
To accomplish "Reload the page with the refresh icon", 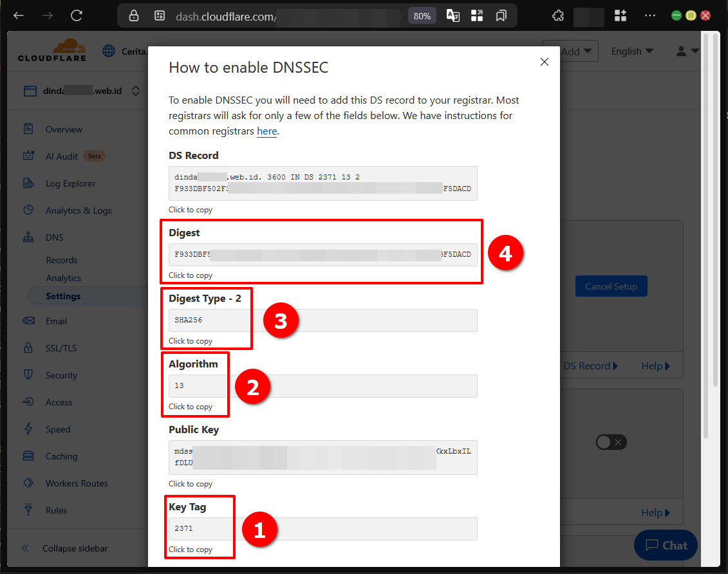I will point(77,16).
